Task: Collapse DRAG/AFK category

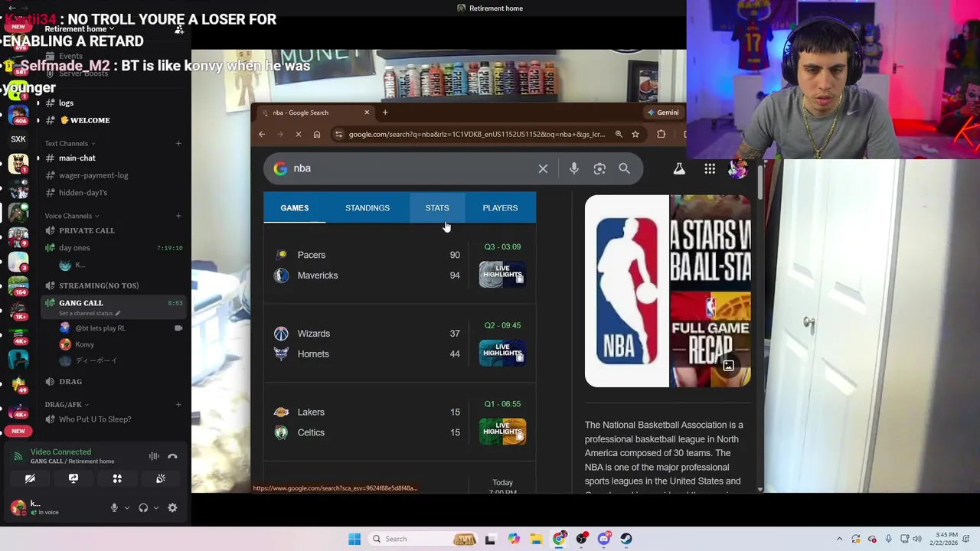Action: (67, 404)
